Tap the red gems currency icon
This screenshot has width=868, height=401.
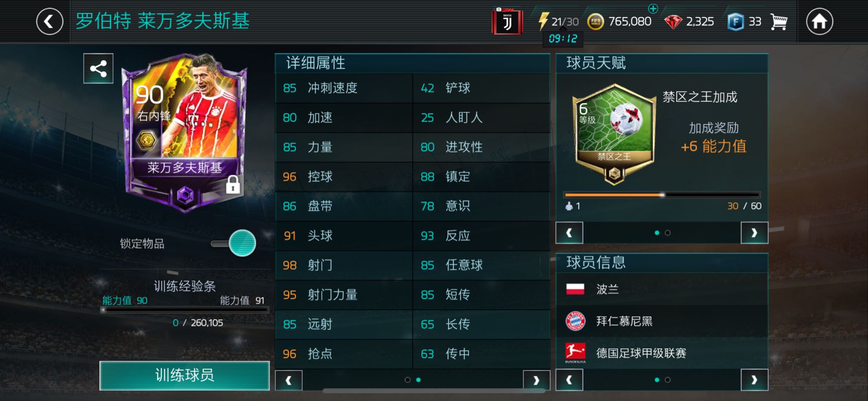673,22
